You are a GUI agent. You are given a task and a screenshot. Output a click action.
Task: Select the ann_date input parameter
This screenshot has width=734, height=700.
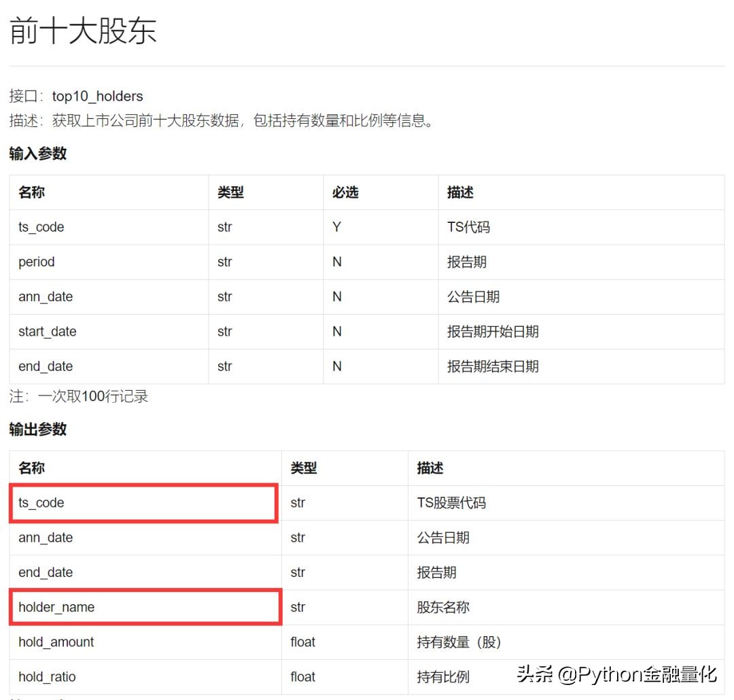pyautogui.click(x=45, y=296)
